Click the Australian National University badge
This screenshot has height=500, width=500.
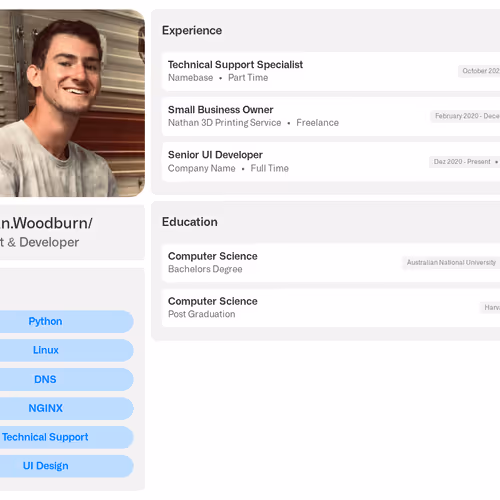tap(451, 263)
